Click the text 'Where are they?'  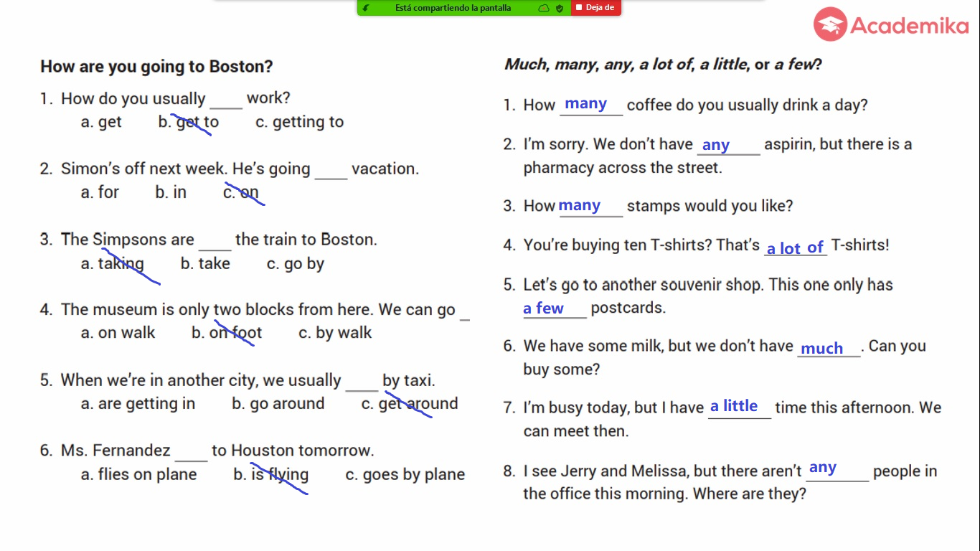[x=748, y=494]
